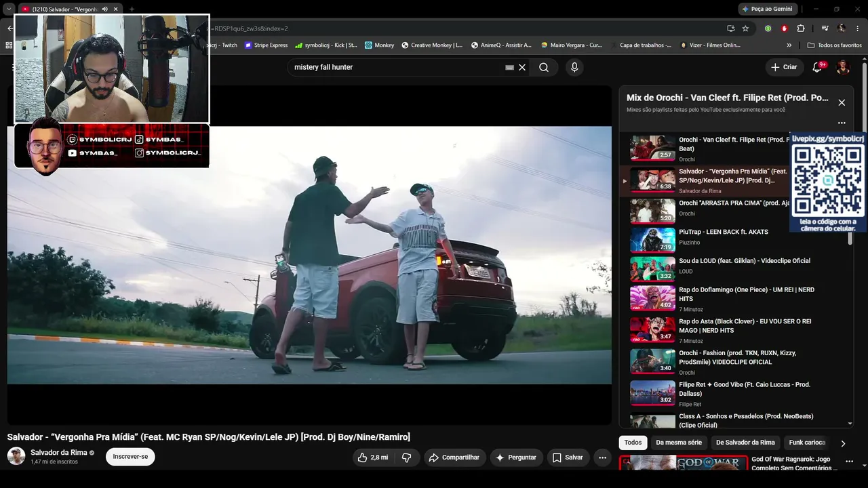Open the Peça ao Gemini button
Viewport: 868px width, 488px height.
click(x=767, y=9)
